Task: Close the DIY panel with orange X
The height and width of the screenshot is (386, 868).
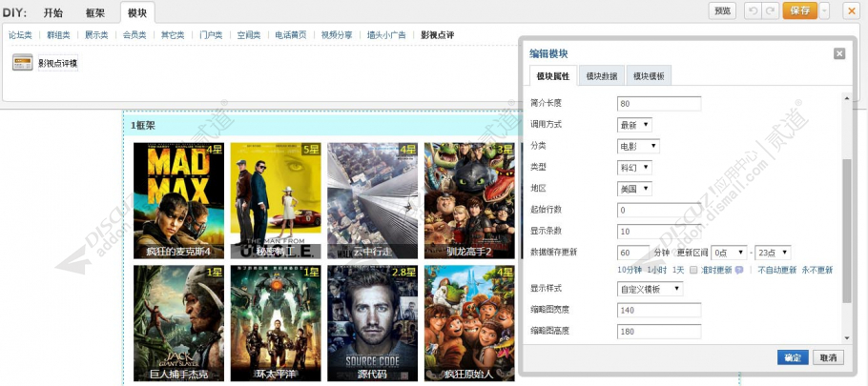Action: coord(851,10)
